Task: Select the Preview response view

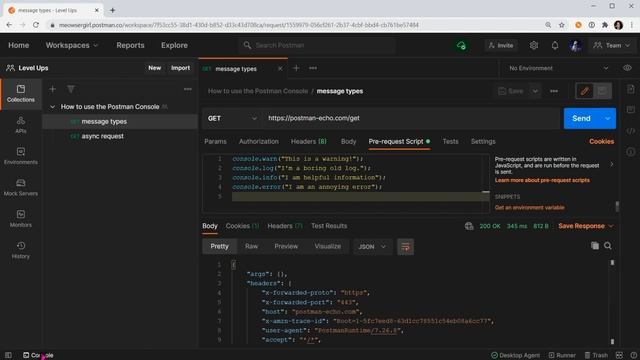Action: point(286,247)
